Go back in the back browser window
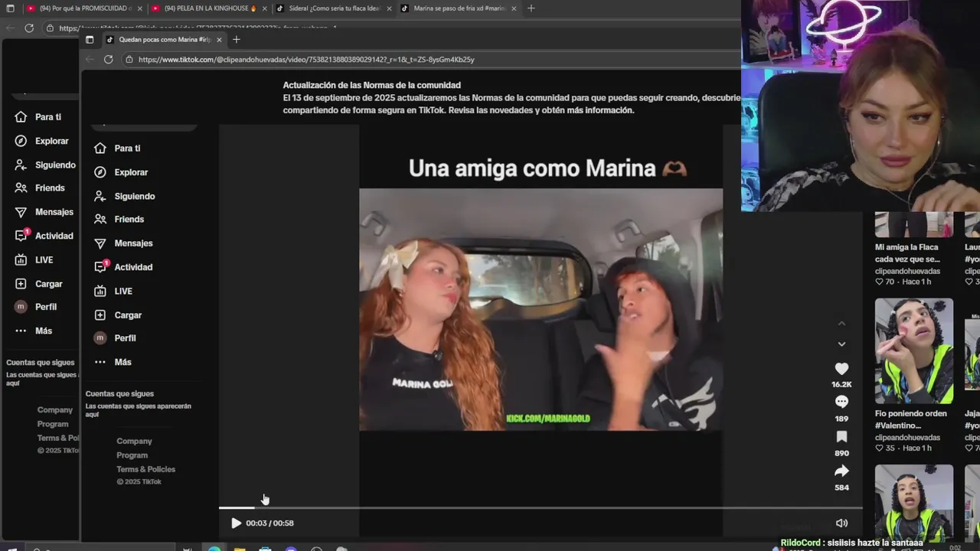This screenshot has height=551, width=980. (10, 28)
